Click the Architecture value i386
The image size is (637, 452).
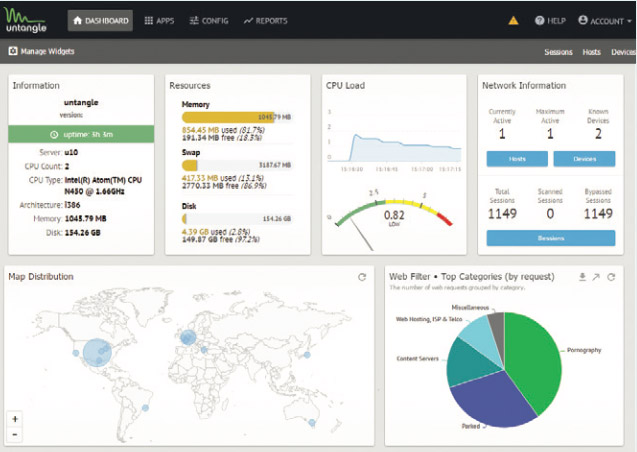coord(72,205)
